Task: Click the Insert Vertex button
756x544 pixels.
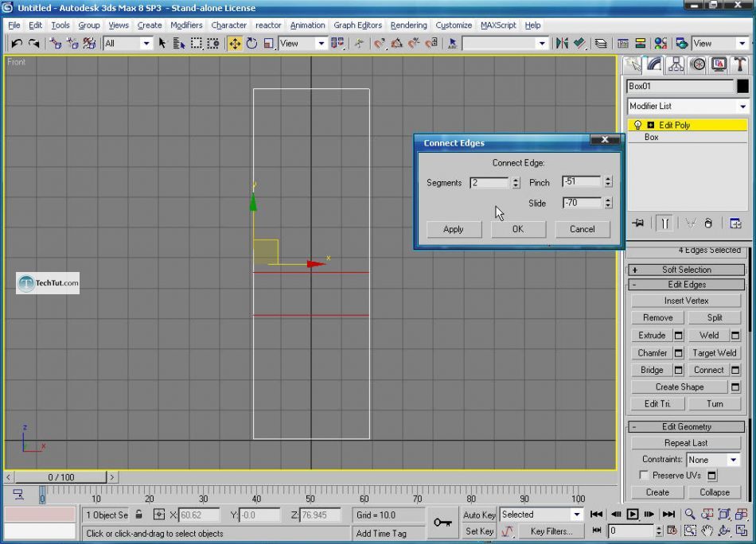Action: pyautogui.click(x=686, y=301)
